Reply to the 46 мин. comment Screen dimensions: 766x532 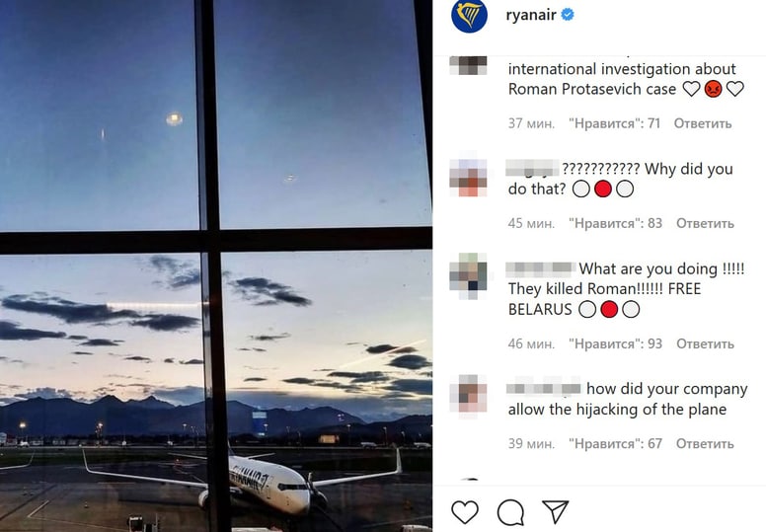705,343
